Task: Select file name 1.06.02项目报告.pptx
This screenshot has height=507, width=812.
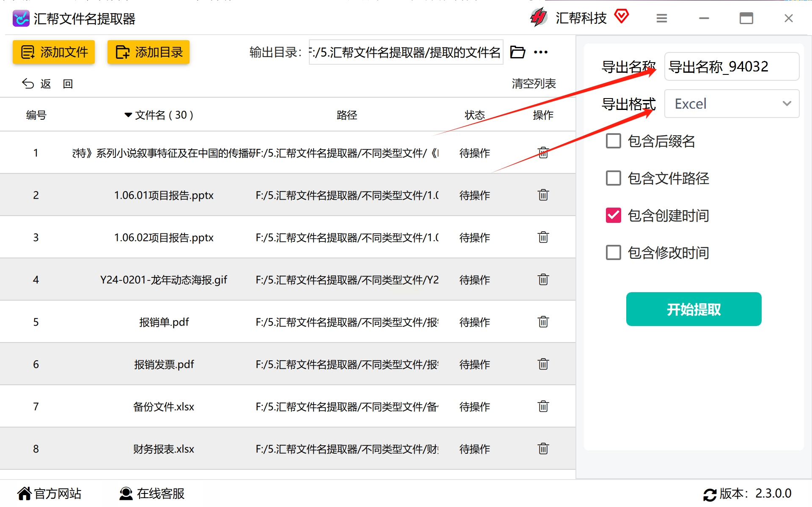Action: (164, 237)
